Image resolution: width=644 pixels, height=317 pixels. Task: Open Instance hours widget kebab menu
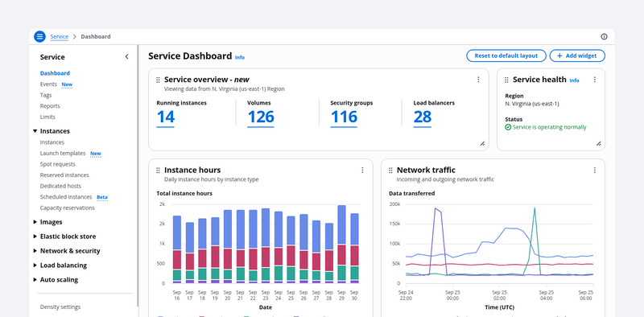tap(362, 170)
